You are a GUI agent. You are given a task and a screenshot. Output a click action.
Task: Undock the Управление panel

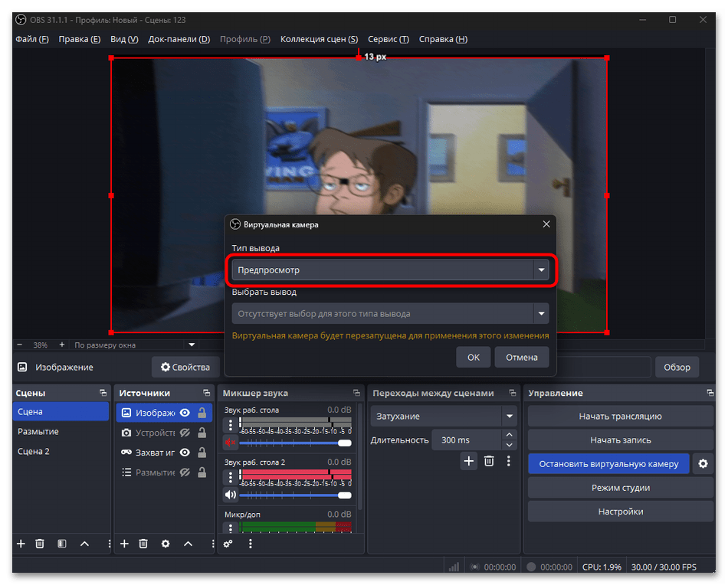point(710,393)
